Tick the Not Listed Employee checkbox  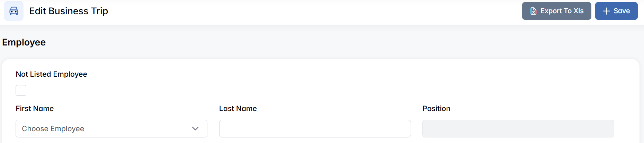point(21,91)
